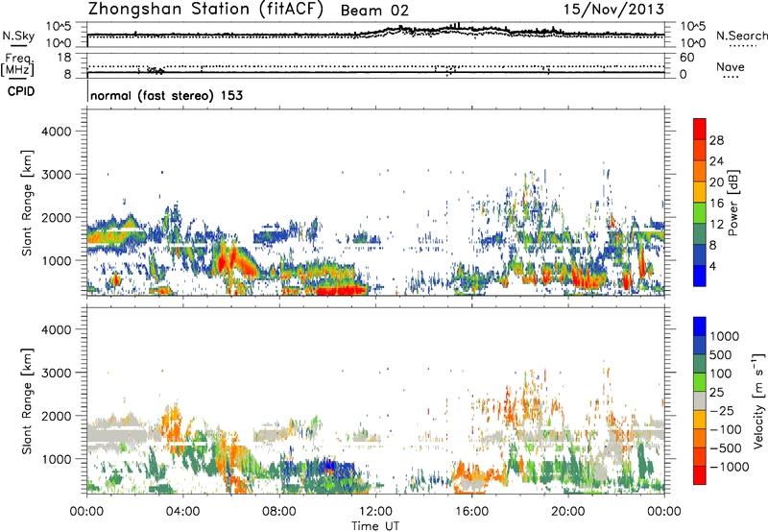Click the '1000' tick on the velocity colorbar

(x=725, y=336)
